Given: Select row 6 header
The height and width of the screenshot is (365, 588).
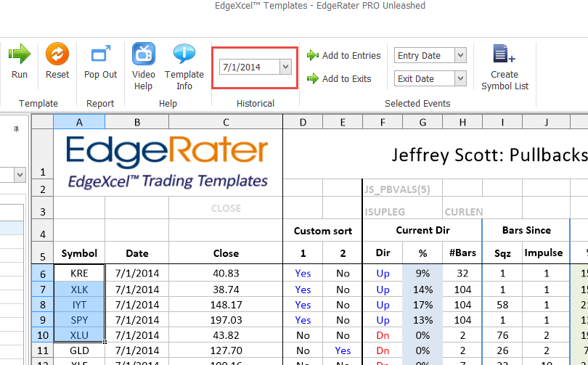Looking at the screenshot, I should pos(42,273).
